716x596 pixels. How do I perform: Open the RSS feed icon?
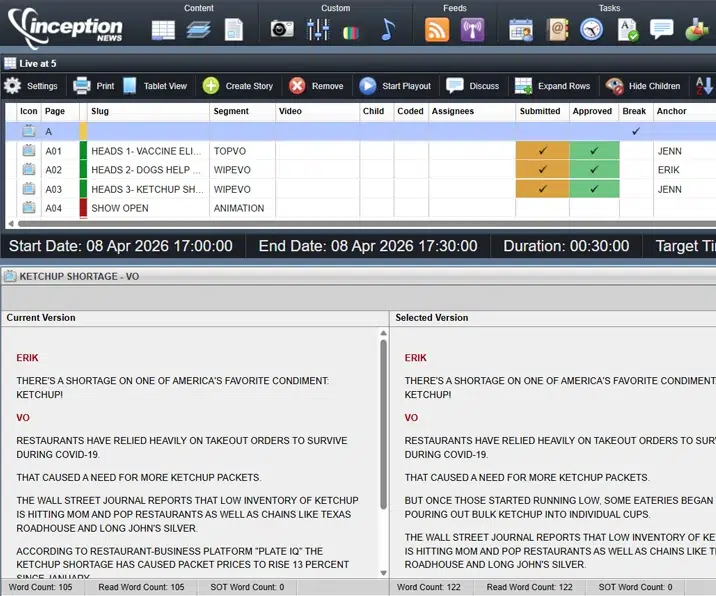pyautogui.click(x=437, y=30)
